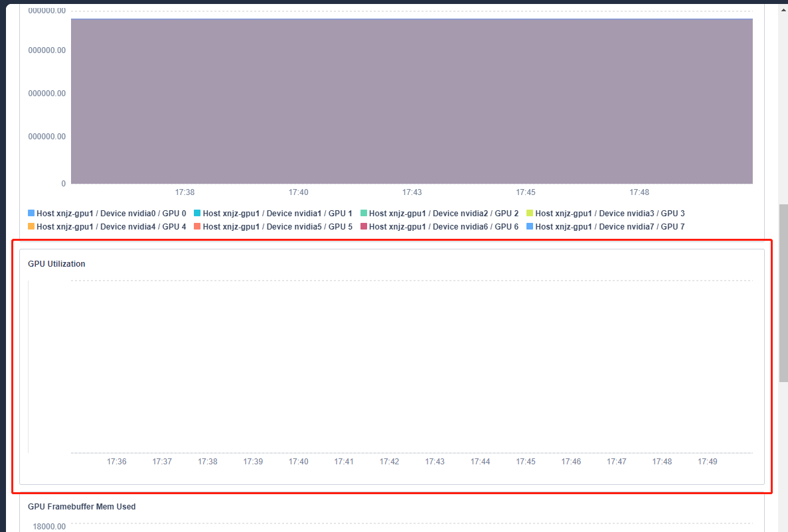Click the crimson color square for GPU 6 legend
This screenshot has height=532, width=788.
pos(364,226)
